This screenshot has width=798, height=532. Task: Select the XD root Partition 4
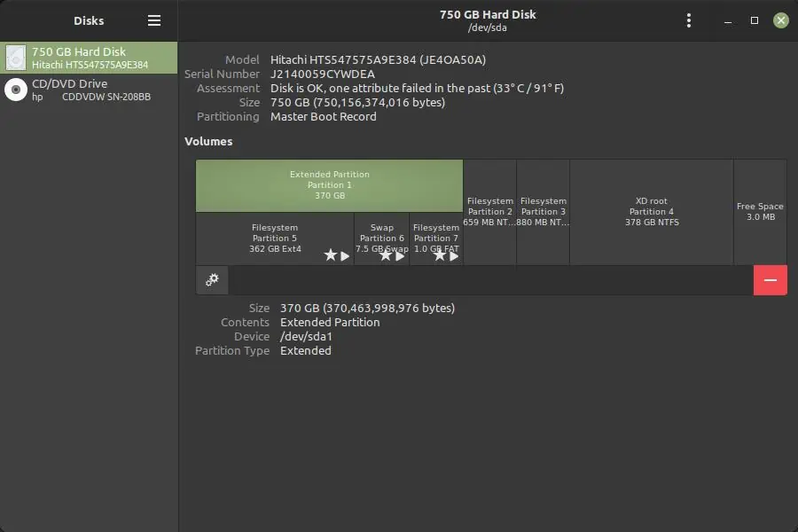[651, 212]
